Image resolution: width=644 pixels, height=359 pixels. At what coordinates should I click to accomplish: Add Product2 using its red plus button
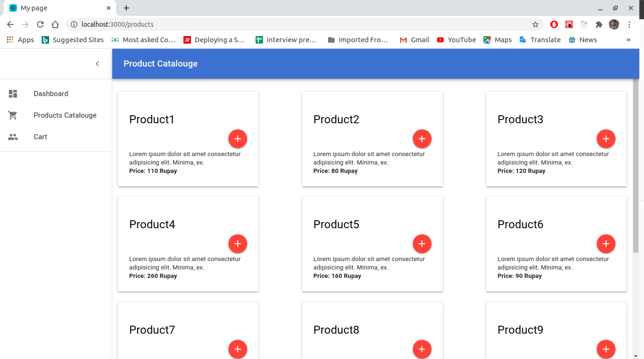click(x=422, y=139)
